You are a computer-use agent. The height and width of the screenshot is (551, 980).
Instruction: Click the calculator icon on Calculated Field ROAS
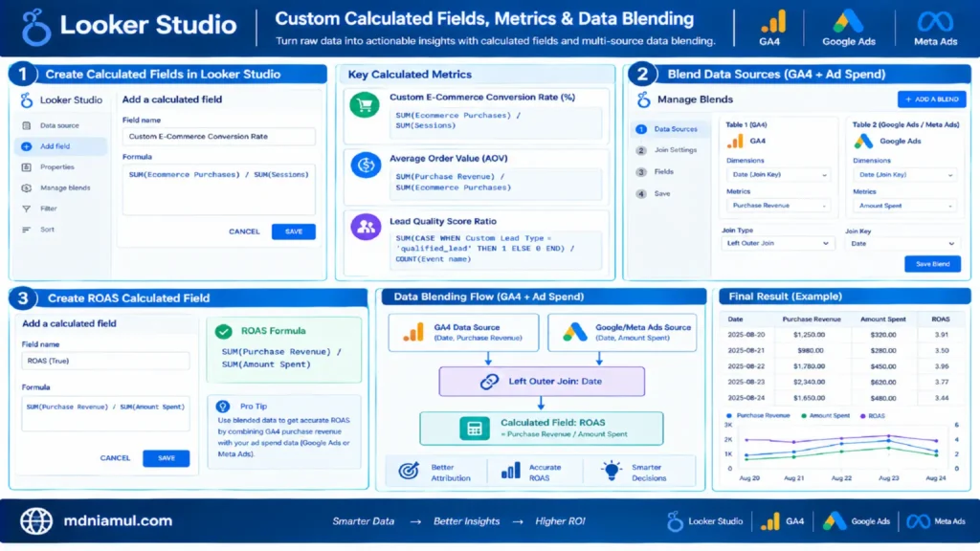point(475,429)
